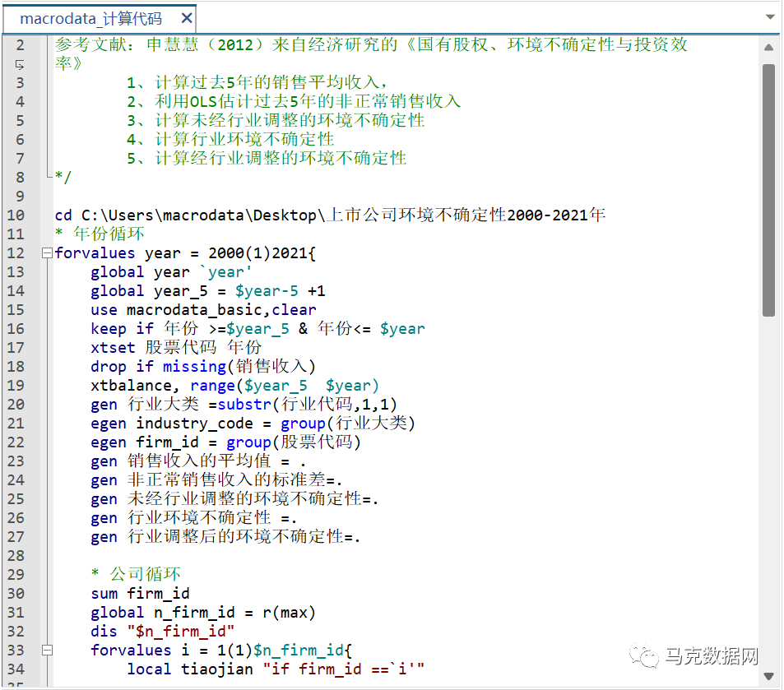Click the vertical scrollbar thumb
Image resolution: width=784 pixels, height=690 pixels.
(x=769, y=190)
